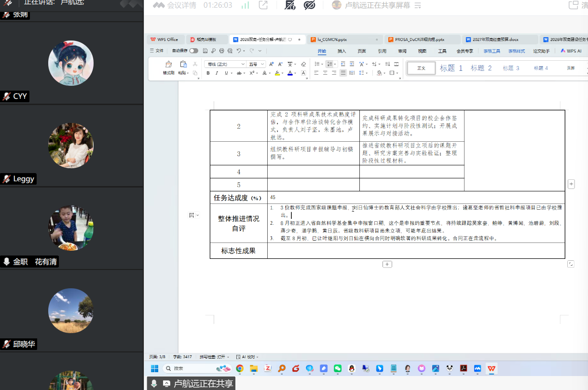Toggle the crossed-out eye icon in meeting bar

[310, 5]
